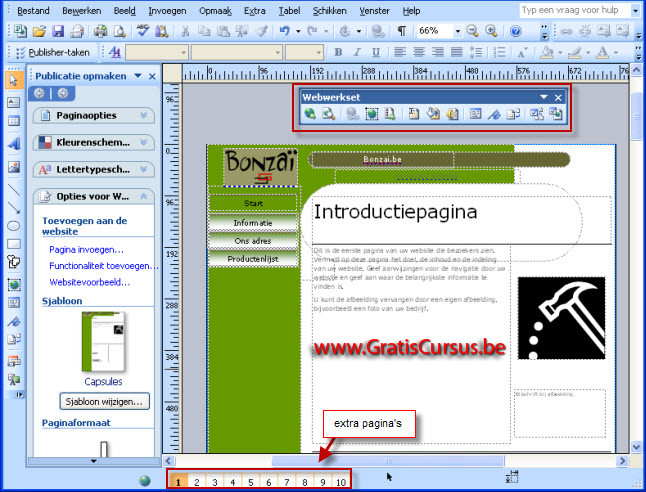Open the Bestand menu
The image size is (646, 492).
click(33, 11)
